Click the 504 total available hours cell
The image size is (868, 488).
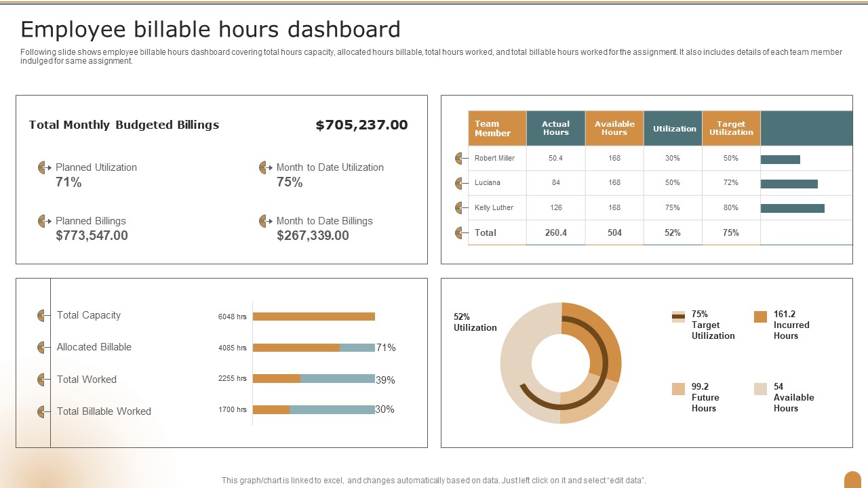pyautogui.click(x=614, y=232)
